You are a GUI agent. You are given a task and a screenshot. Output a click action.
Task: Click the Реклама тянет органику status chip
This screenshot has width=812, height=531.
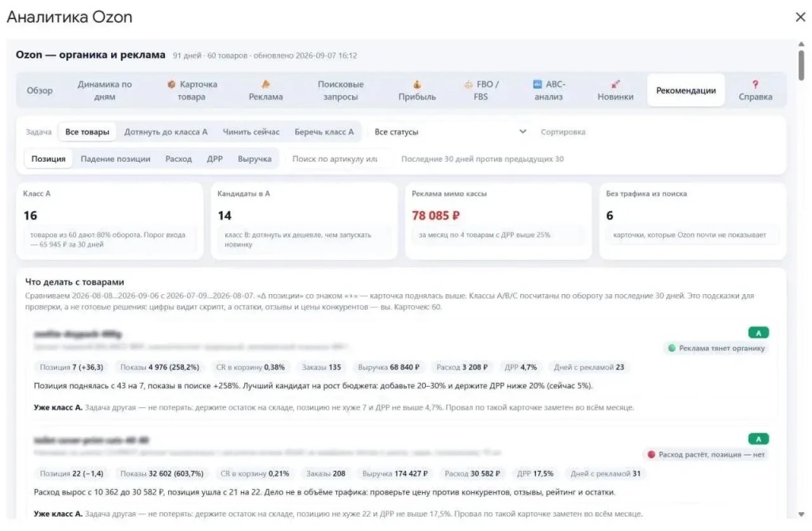click(x=716, y=348)
